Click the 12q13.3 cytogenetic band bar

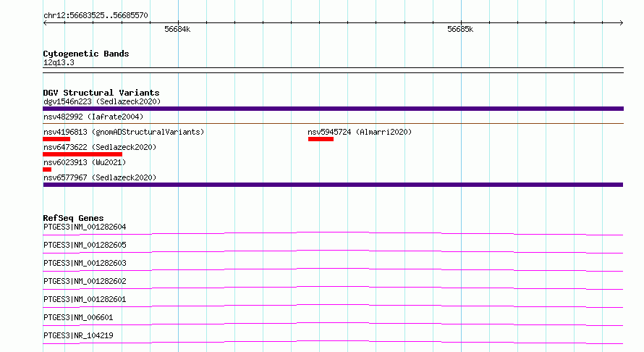click(x=333, y=70)
